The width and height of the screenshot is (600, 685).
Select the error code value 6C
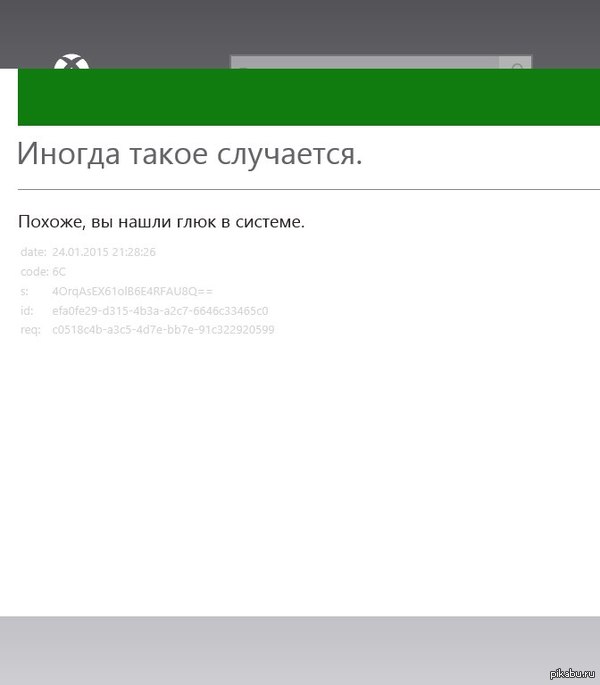click(59, 272)
